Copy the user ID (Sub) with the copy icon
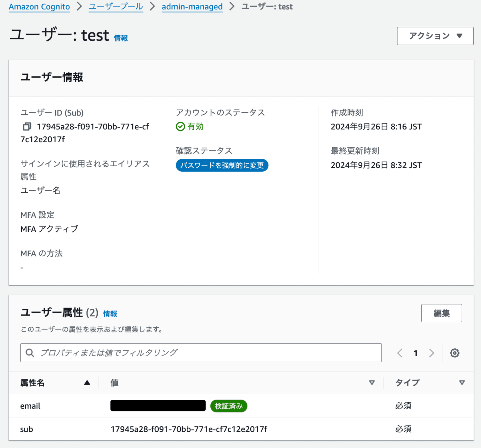 click(27, 126)
